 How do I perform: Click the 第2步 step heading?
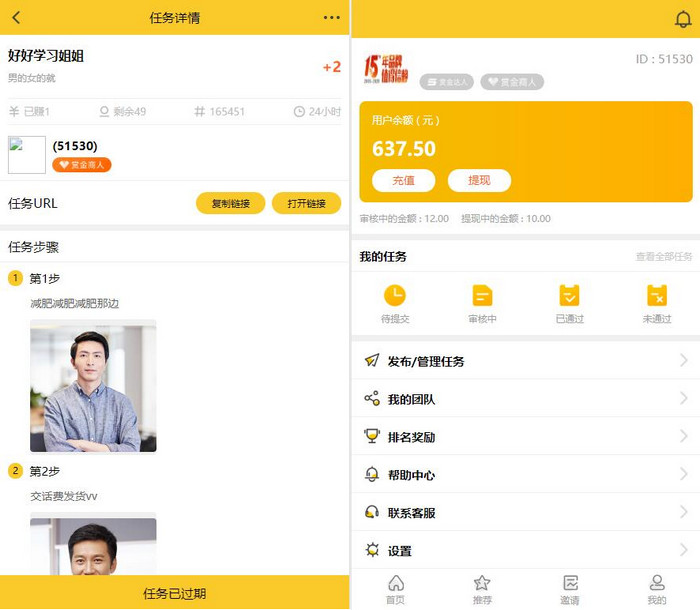tap(45, 471)
